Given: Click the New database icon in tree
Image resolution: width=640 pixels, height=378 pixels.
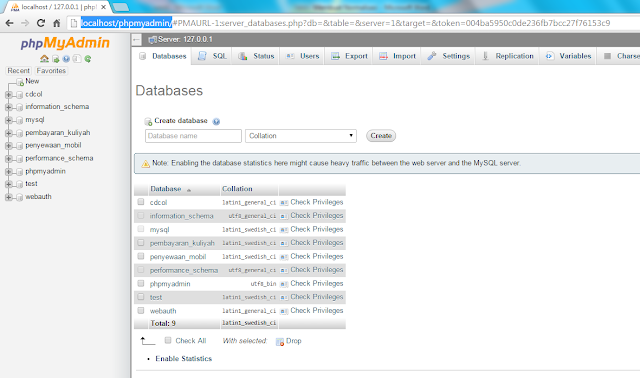Looking at the screenshot, I should tap(20, 82).
